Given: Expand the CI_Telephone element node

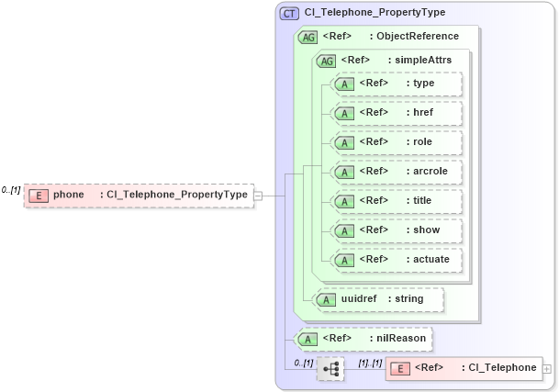Looking at the screenshot, I should tap(546, 369).
